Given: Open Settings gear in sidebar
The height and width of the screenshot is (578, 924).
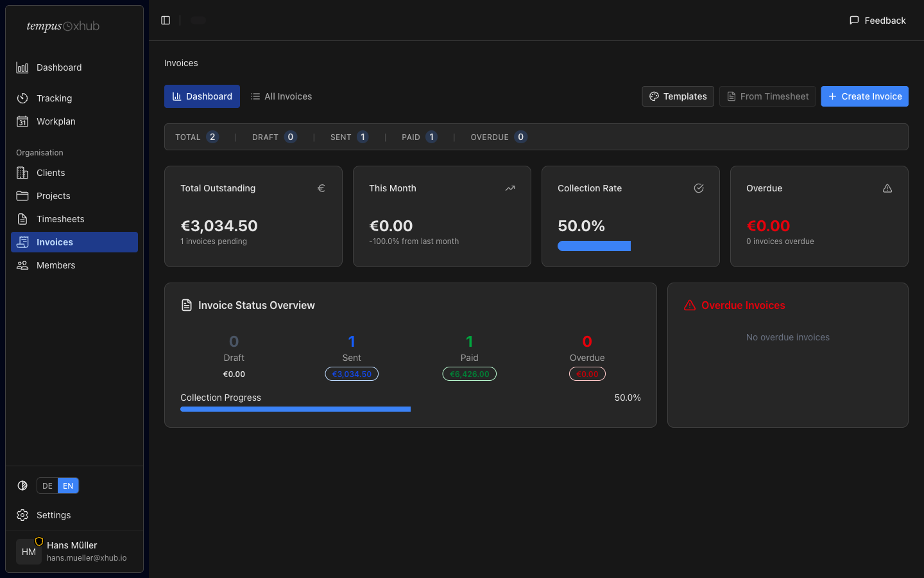Looking at the screenshot, I should (x=53, y=515).
